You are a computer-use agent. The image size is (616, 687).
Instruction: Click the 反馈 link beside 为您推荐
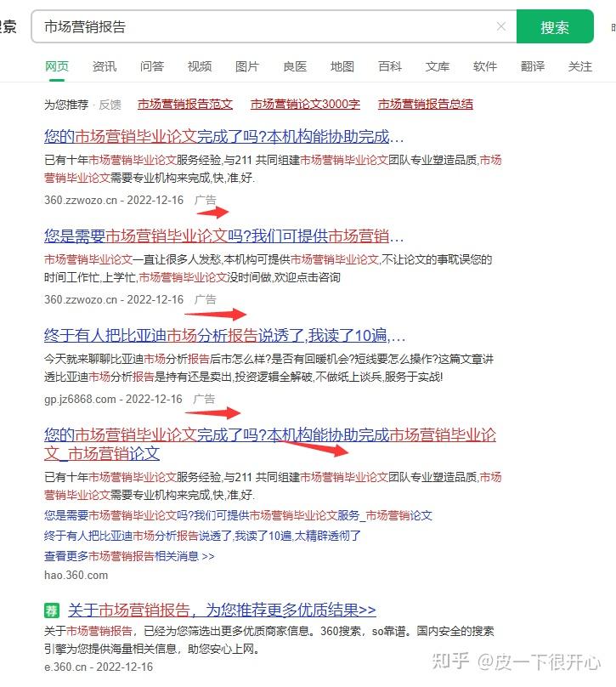pyautogui.click(x=110, y=105)
